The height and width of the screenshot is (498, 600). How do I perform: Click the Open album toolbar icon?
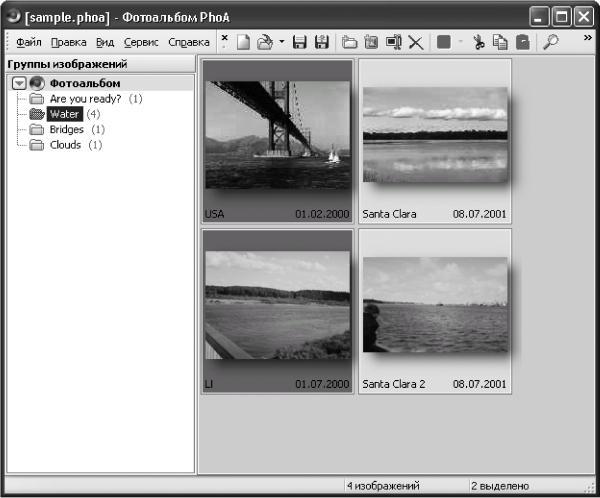click(265, 42)
